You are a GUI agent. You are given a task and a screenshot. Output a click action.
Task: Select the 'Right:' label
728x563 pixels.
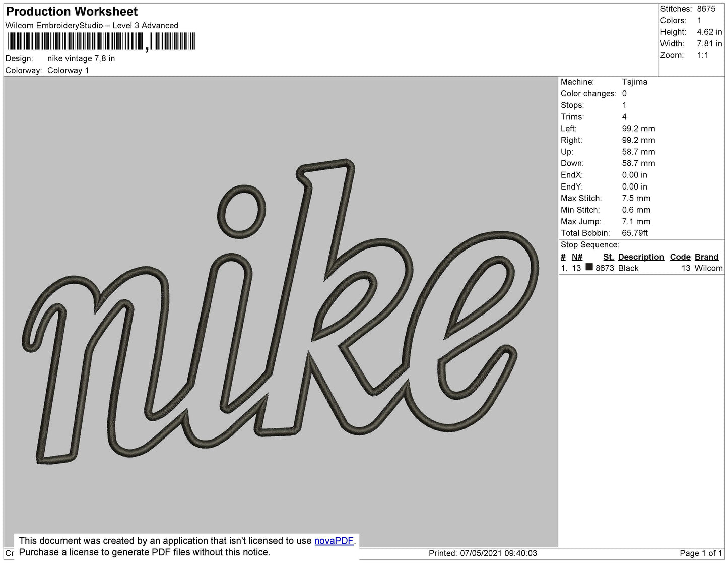[x=571, y=140]
